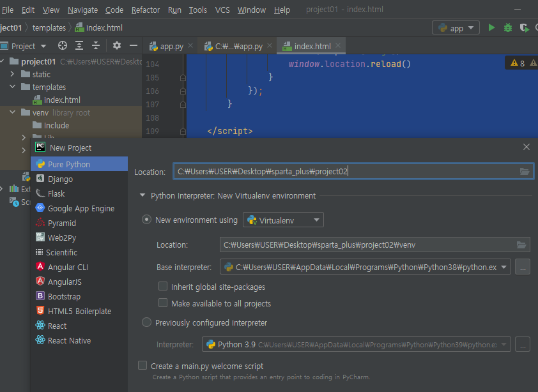Select Google App Engine project type
Screen dimensions: 538x392
(x=79, y=209)
